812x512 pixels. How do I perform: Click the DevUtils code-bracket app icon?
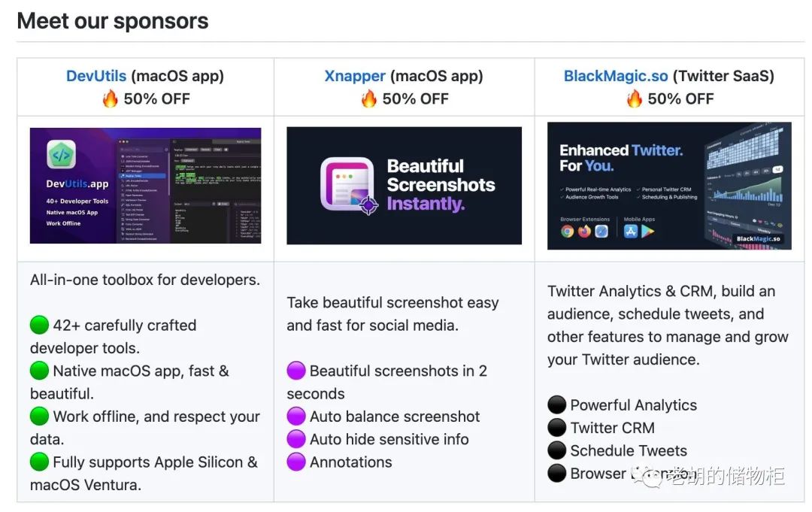61,155
